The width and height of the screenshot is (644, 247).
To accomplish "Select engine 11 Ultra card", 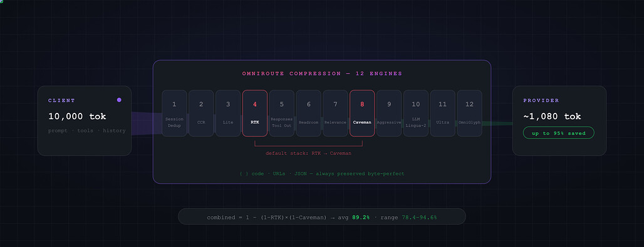I will (x=442, y=113).
